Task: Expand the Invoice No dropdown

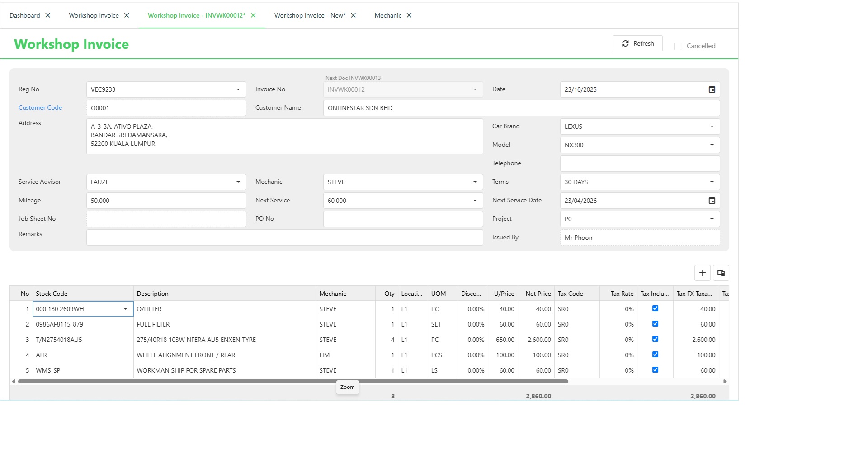Action: [475, 89]
